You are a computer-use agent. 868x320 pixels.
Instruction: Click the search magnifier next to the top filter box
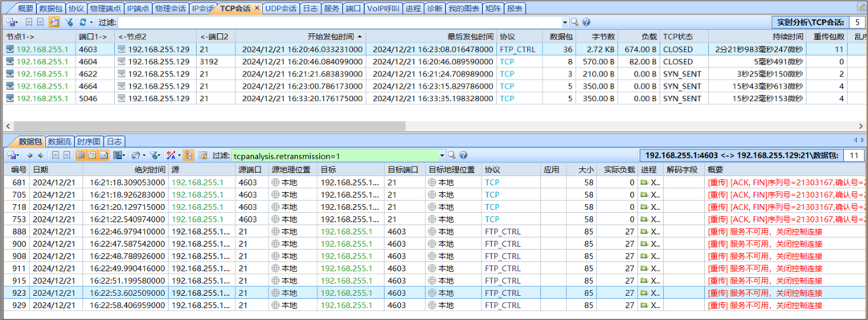coord(575,23)
